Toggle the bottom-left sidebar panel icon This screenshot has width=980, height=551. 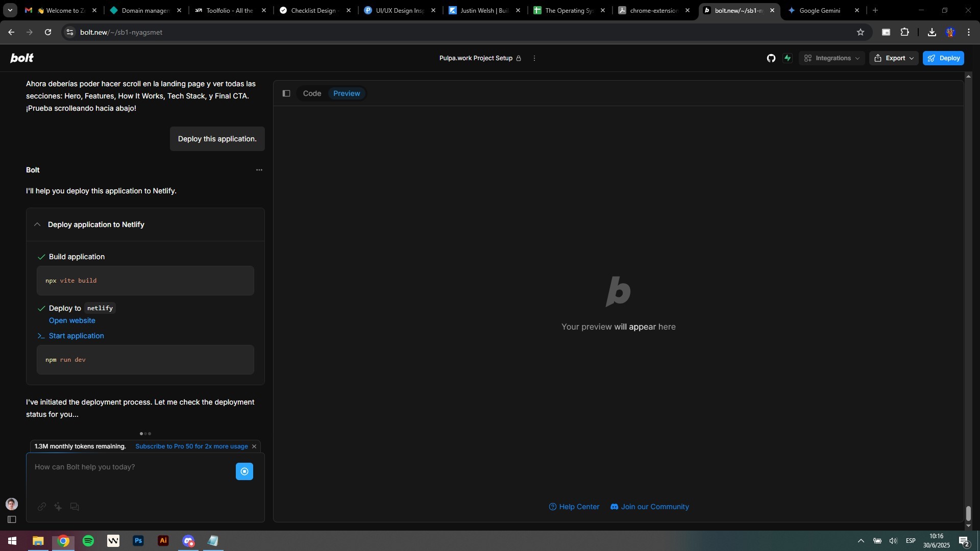click(12, 519)
